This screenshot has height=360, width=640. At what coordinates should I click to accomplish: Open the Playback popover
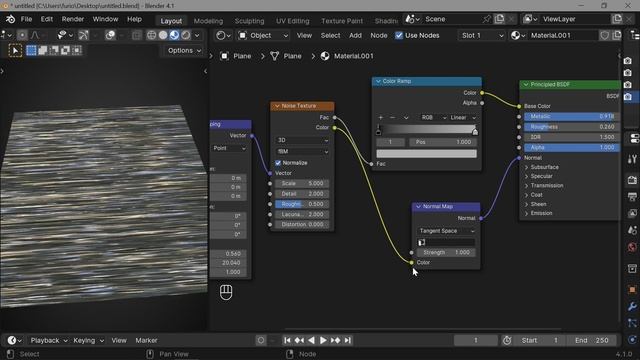pyautogui.click(x=49, y=340)
